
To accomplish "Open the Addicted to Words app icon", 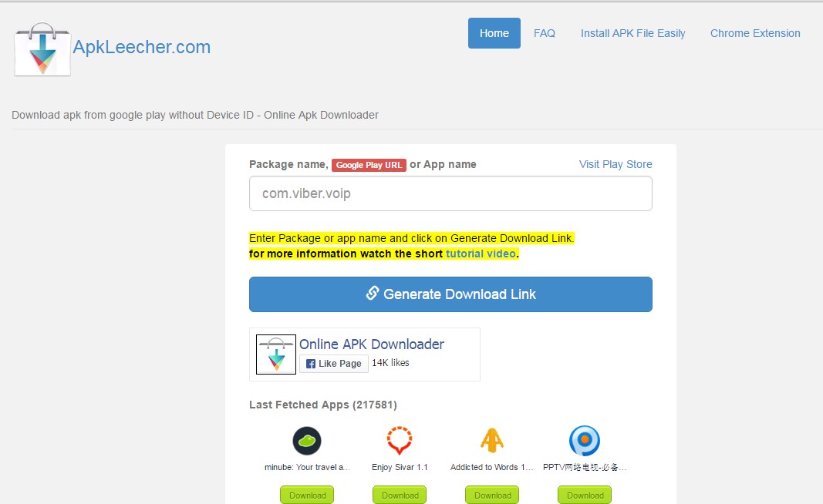I will point(492,441).
